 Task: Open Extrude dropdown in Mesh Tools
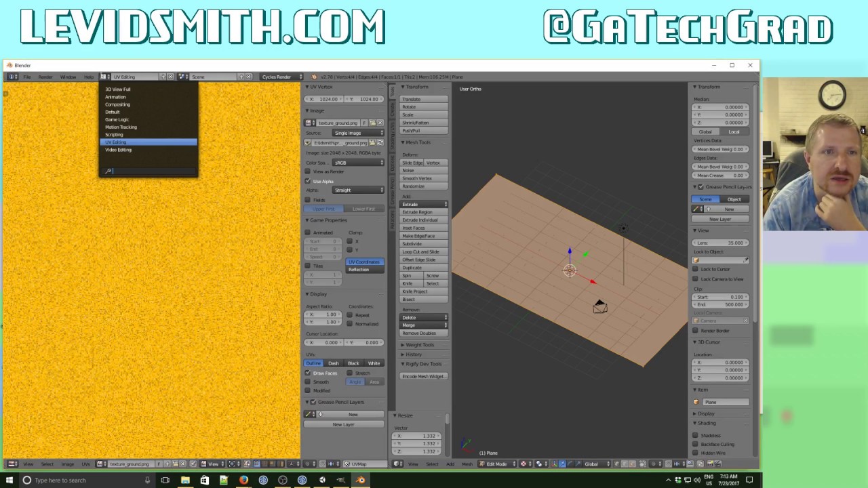(x=425, y=204)
